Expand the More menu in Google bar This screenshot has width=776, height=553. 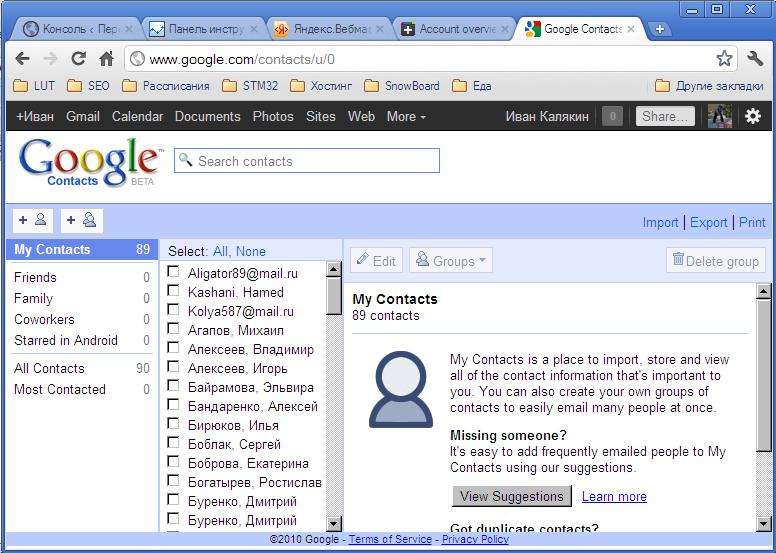(406, 116)
